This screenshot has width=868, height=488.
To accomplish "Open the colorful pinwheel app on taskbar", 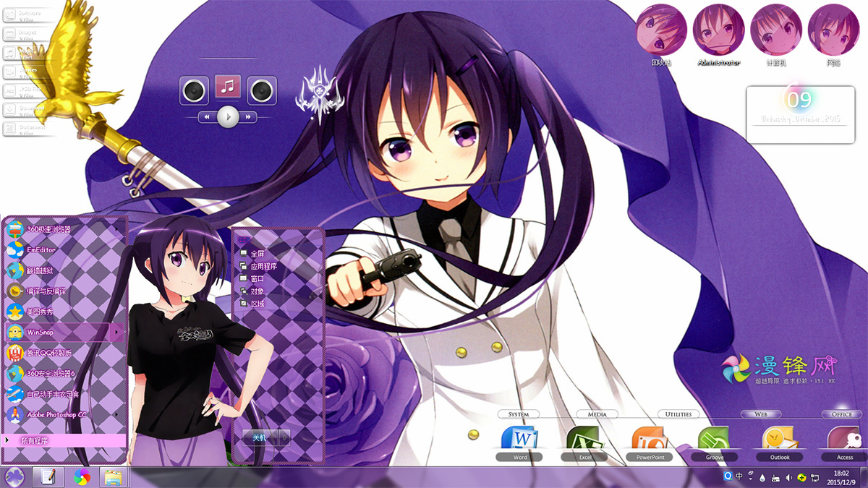I will [x=82, y=477].
